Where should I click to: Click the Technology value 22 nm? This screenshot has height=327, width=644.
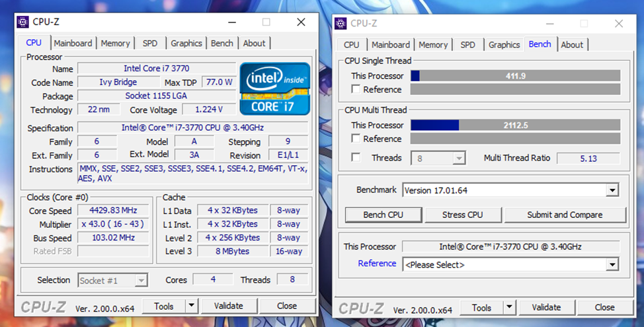coord(99,110)
